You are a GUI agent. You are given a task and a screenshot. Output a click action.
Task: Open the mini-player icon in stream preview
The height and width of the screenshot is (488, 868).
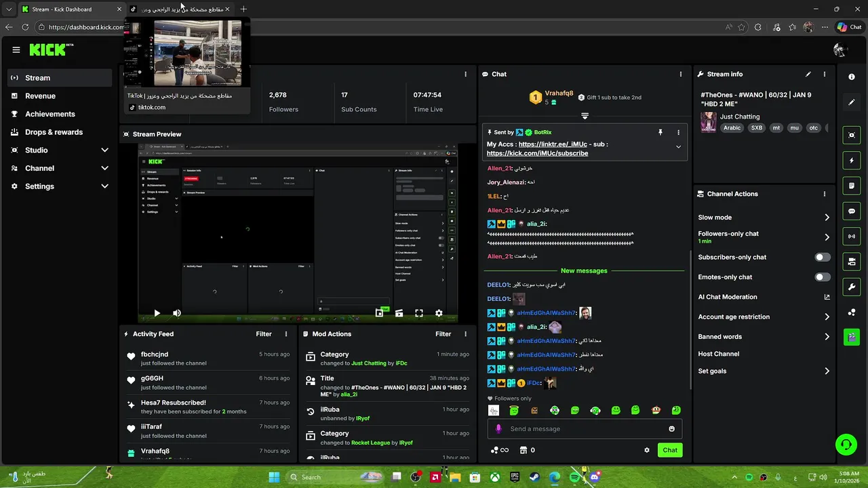pyautogui.click(x=379, y=313)
